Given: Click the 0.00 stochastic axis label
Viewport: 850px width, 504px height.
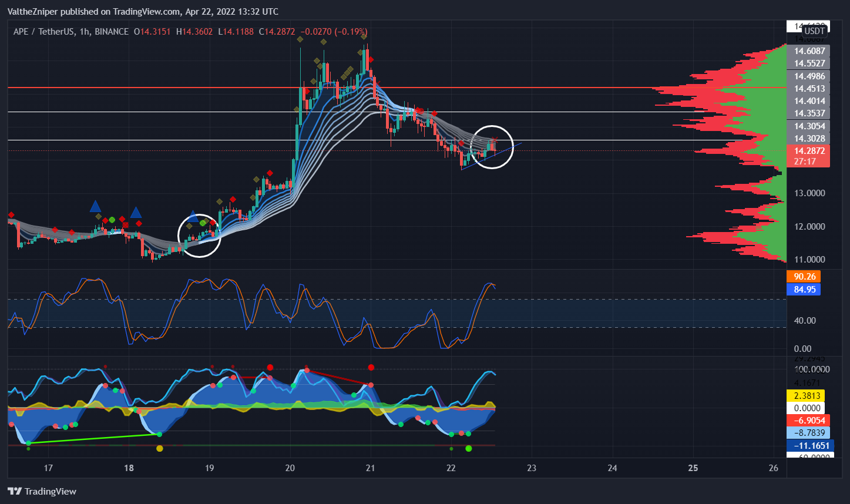Looking at the screenshot, I should coord(802,349).
